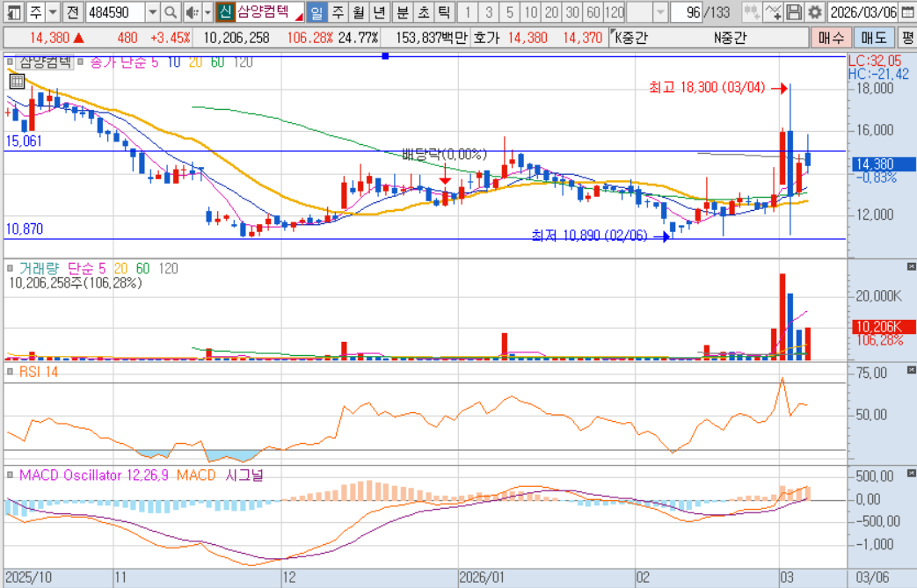Screen dimensions: 917x588
Task: Select daily 일 chart period
Action: tap(317, 11)
